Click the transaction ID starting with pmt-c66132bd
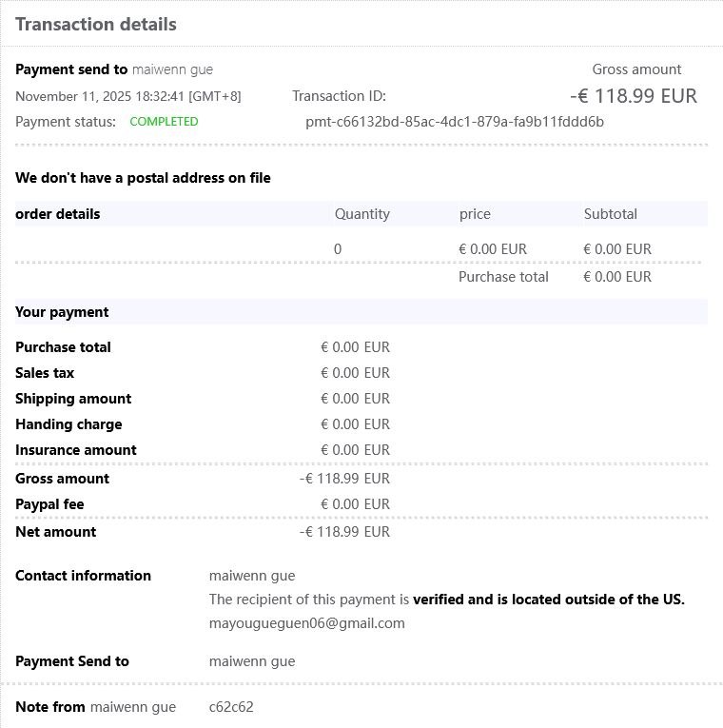723x728 pixels. click(455, 122)
